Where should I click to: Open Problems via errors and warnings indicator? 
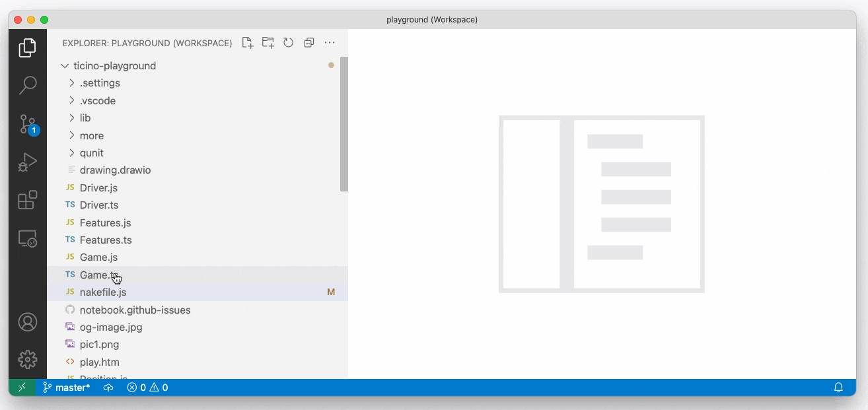point(147,388)
